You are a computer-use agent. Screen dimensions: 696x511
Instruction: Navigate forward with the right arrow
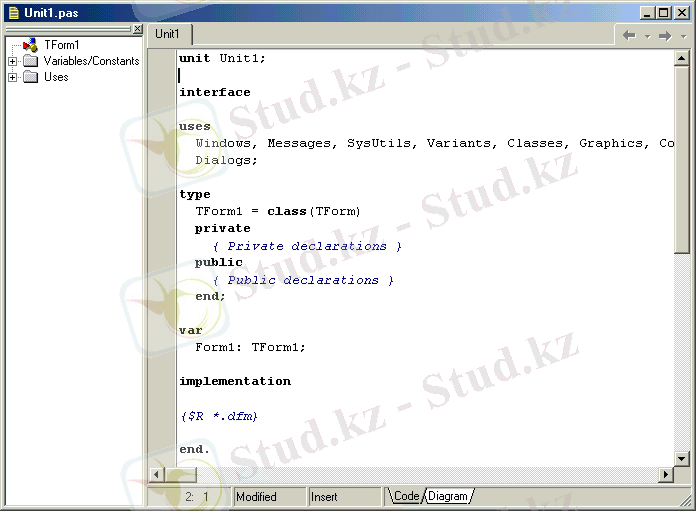click(665, 36)
